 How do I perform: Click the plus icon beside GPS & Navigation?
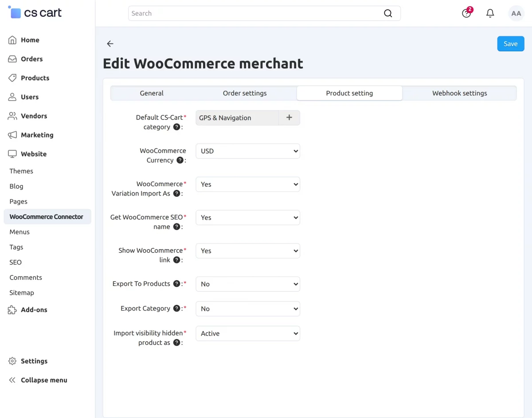pyautogui.click(x=289, y=118)
